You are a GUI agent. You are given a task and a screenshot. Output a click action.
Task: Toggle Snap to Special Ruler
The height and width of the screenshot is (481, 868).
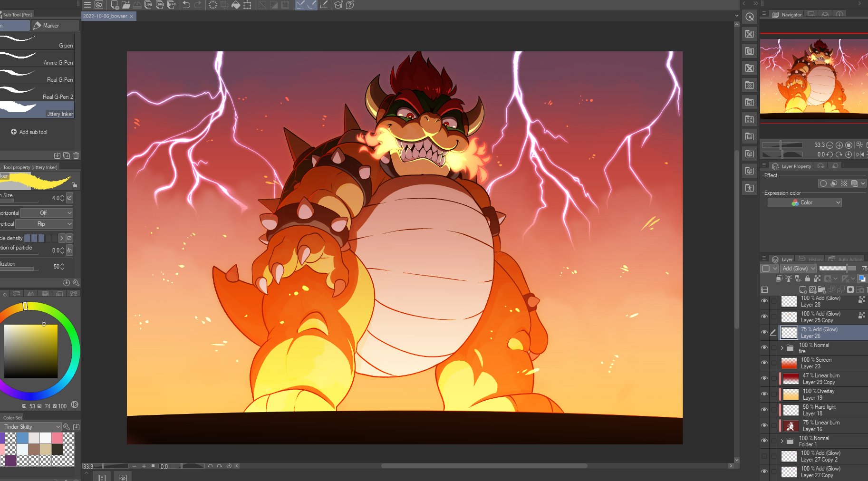(x=312, y=5)
